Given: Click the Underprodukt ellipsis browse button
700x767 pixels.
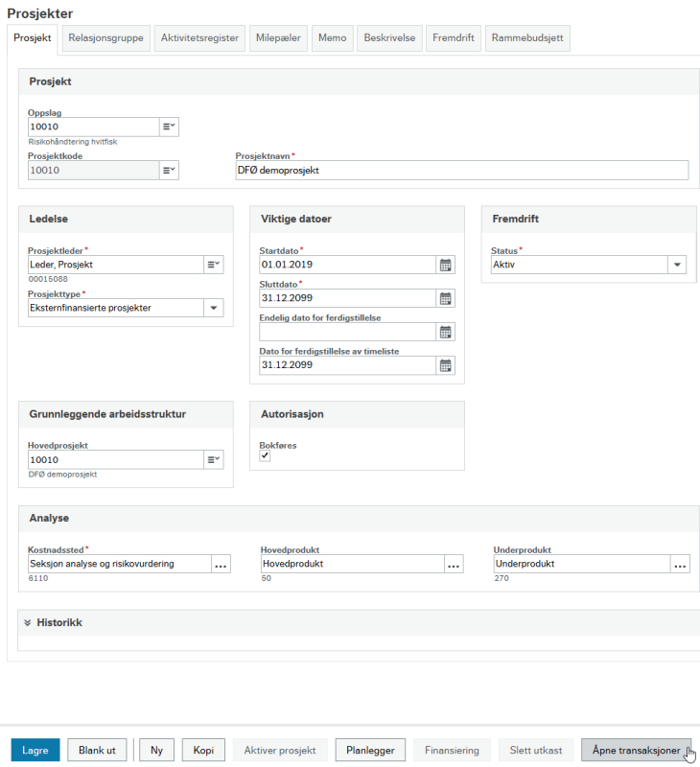Looking at the screenshot, I should click(x=680, y=564).
